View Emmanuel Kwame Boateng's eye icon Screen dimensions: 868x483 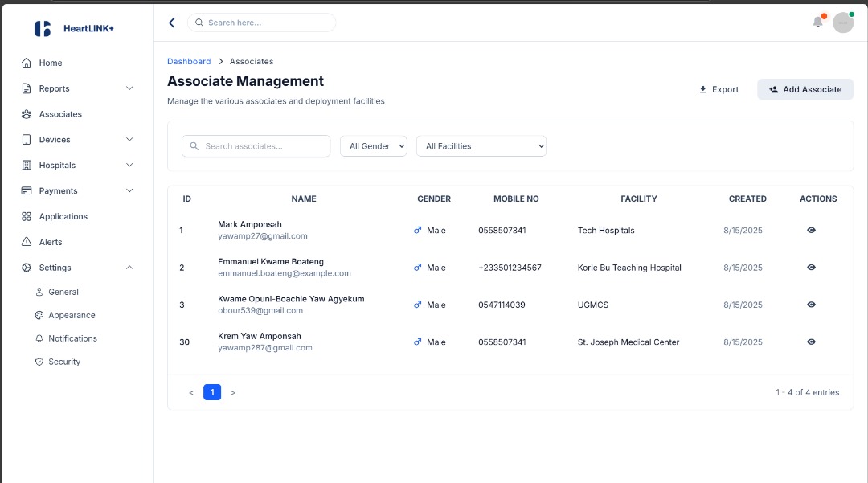811,268
